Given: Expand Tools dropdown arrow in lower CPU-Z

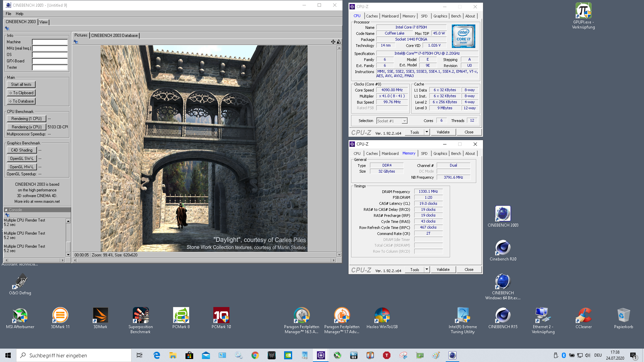Looking at the screenshot, I should click(x=427, y=269).
